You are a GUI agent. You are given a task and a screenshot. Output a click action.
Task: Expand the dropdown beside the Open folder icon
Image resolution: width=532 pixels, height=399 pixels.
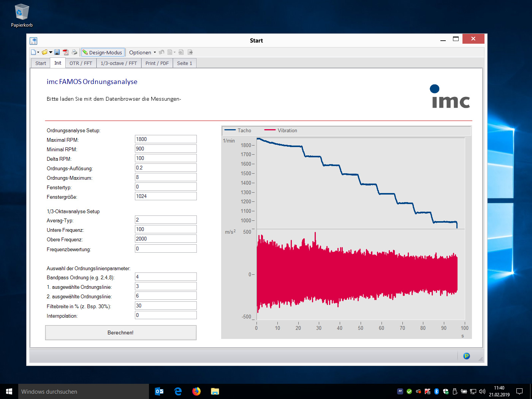[x=50, y=52]
